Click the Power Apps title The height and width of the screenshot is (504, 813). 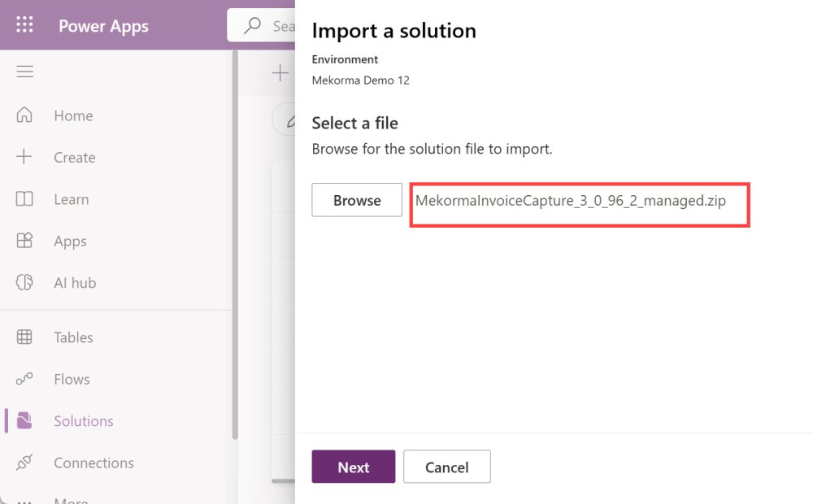(x=103, y=26)
